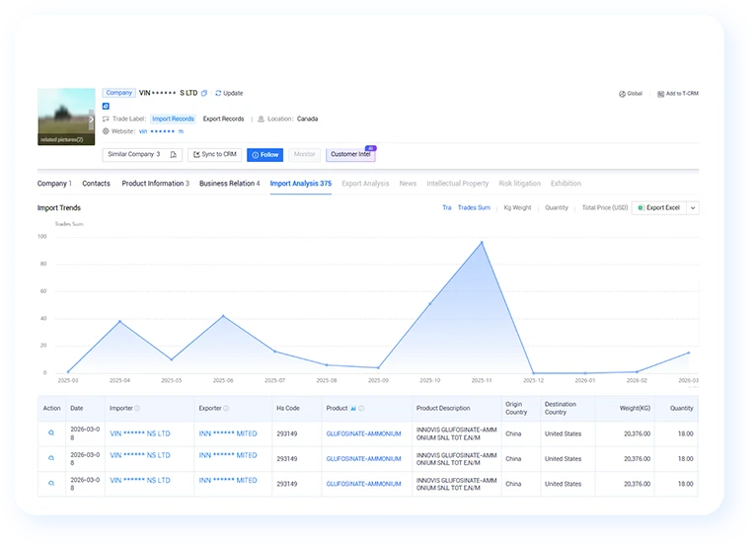The width and height of the screenshot is (756, 547).
Task: Click Sync to CRM button
Action: (214, 154)
